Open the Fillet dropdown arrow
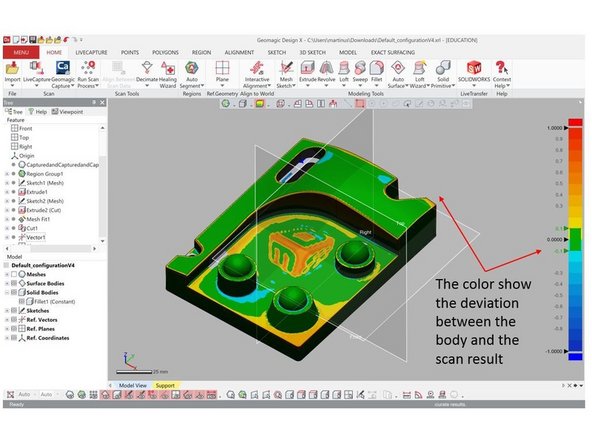 pyautogui.click(x=376, y=86)
